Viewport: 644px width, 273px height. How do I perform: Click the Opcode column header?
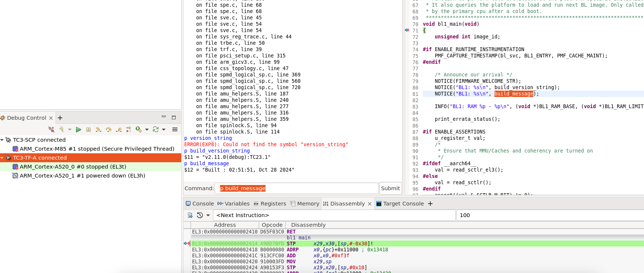click(272, 225)
